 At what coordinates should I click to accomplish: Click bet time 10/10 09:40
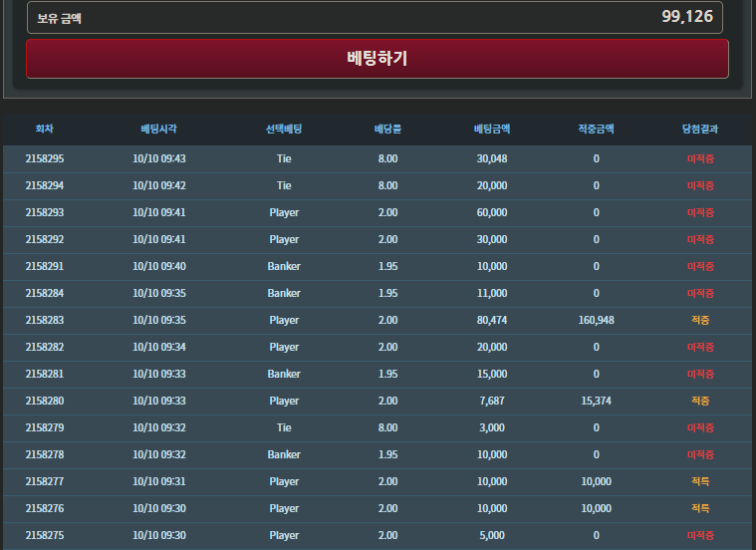tap(159, 266)
